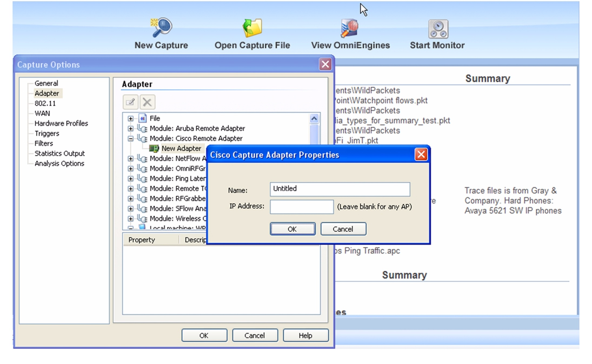Viewport: 592px width, 364px height.
Task: Expand the File tree node
Action: tap(131, 119)
